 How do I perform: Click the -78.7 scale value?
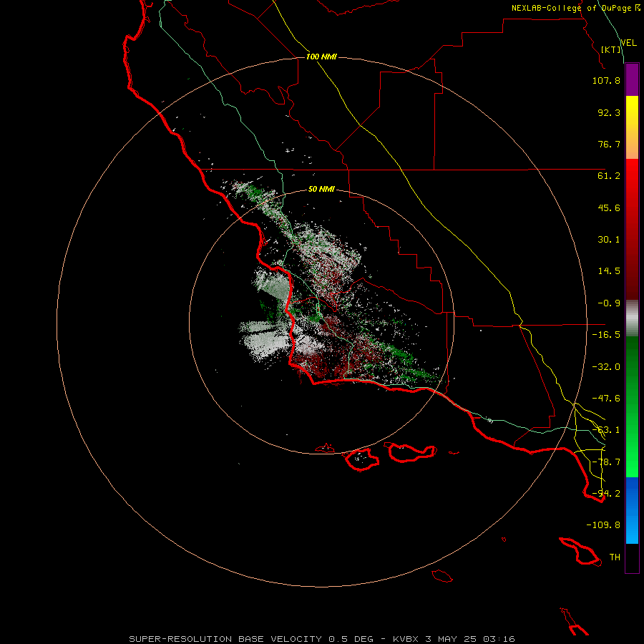pos(606,462)
